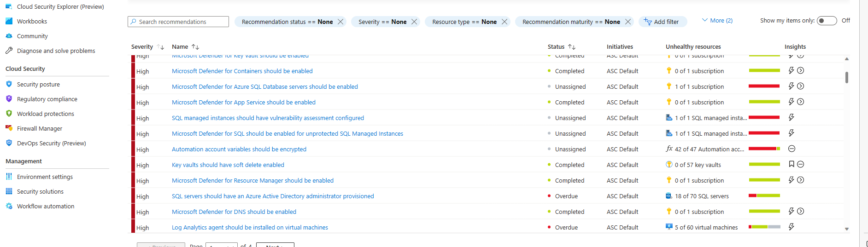Image resolution: width=868 pixels, height=247 pixels.
Task: Open Microsoft Defender for DNS recommendation
Action: 234,212
